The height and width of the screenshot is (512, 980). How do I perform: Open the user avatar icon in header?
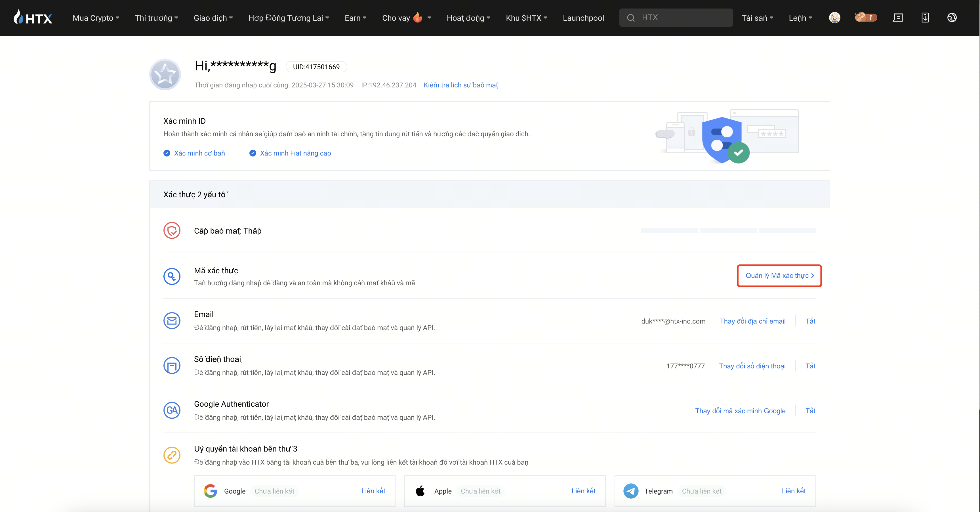[834, 18]
